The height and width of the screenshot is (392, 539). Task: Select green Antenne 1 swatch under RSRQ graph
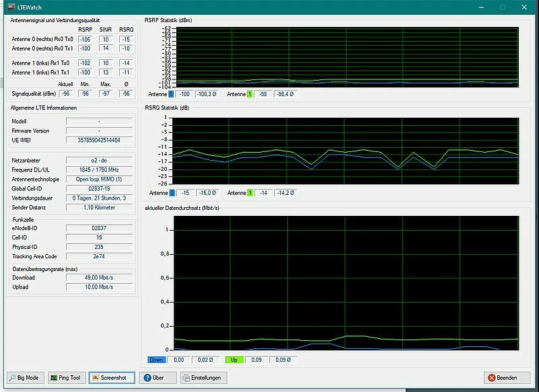[x=250, y=193]
